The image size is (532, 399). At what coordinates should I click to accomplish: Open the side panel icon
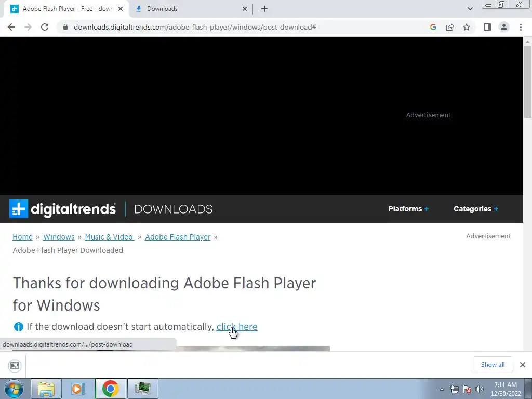pos(487,27)
